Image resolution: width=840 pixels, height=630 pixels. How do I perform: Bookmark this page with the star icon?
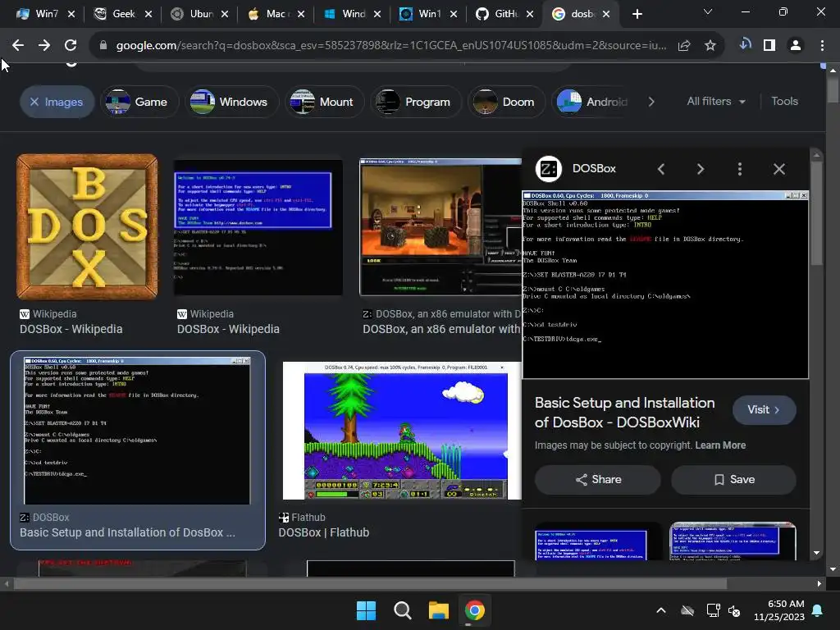[x=710, y=46]
